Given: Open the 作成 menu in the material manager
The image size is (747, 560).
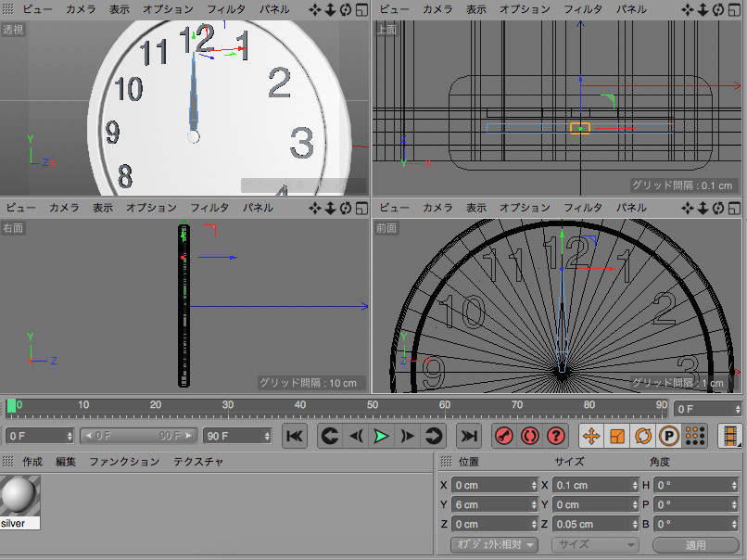Looking at the screenshot, I should [x=32, y=462].
